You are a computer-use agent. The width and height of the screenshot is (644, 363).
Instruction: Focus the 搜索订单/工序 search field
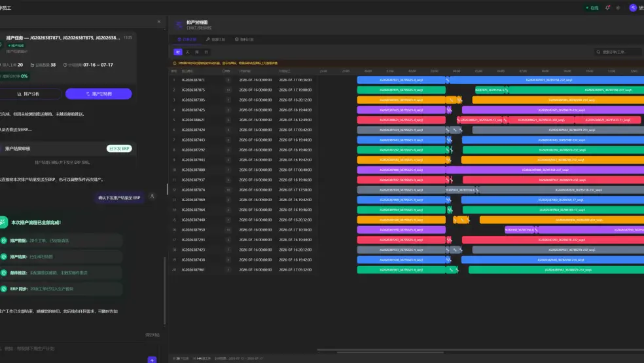(x=618, y=52)
